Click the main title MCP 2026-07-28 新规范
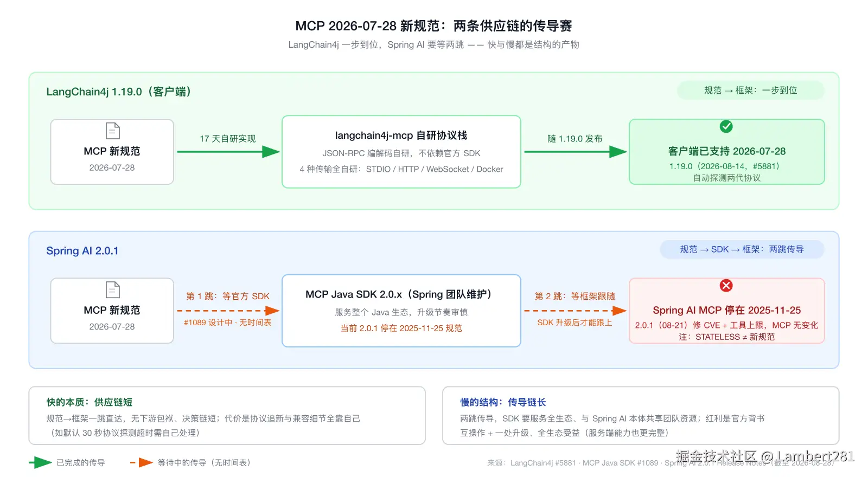Viewport: 868px width, 477px height. click(434, 26)
